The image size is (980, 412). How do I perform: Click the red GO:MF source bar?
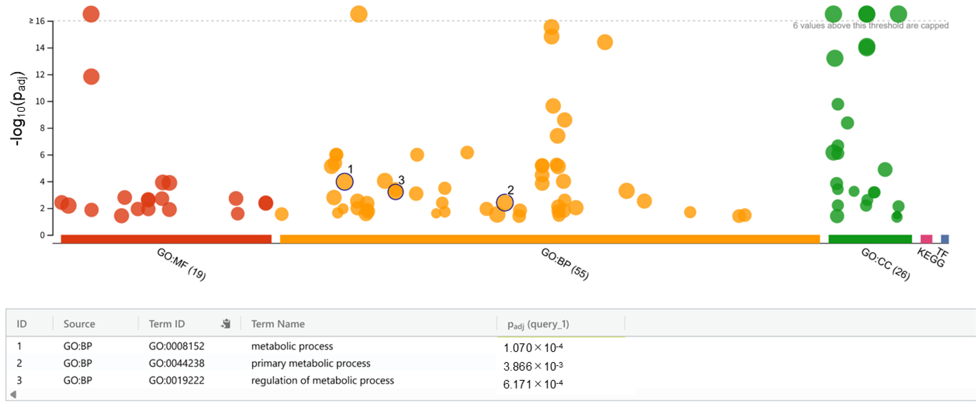tap(166, 239)
